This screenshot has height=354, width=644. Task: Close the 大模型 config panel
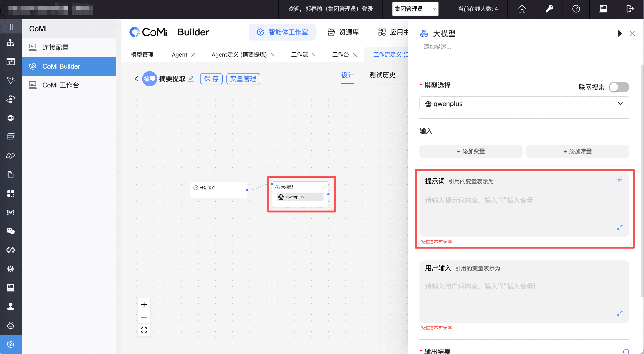pyautogui.click(x=632, y=33)
